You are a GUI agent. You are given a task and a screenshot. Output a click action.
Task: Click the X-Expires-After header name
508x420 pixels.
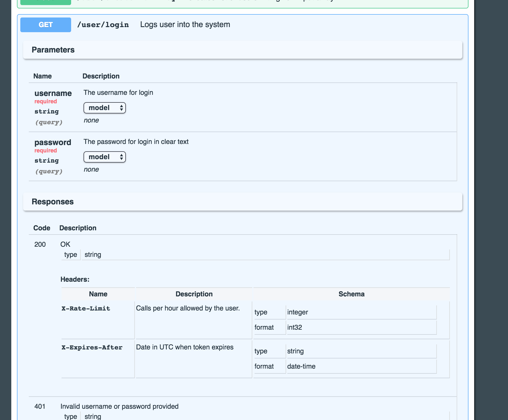point(92,347)
